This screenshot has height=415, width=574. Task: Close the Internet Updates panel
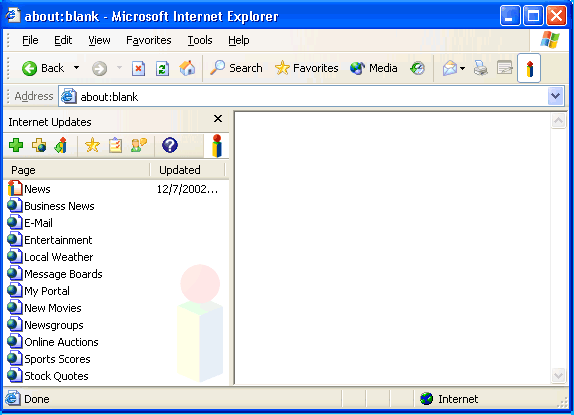pyautogui.click(x=218, y=119)
